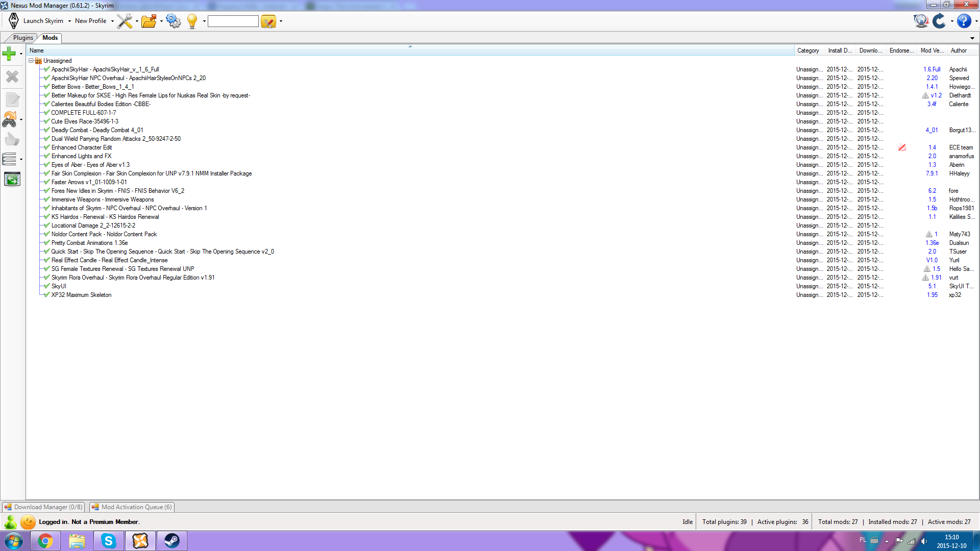Open the blue Help question mark icon

coord(964,21)
